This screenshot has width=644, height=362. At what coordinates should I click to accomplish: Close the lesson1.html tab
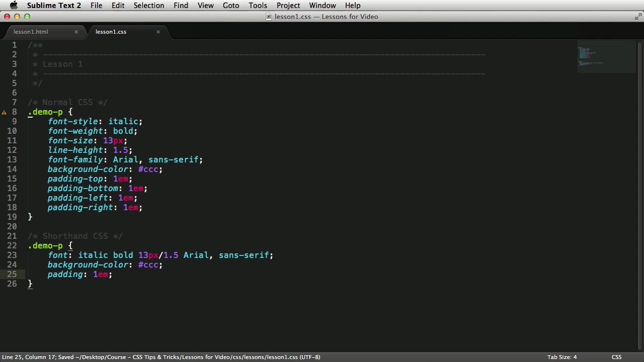(x=76, y=32)
